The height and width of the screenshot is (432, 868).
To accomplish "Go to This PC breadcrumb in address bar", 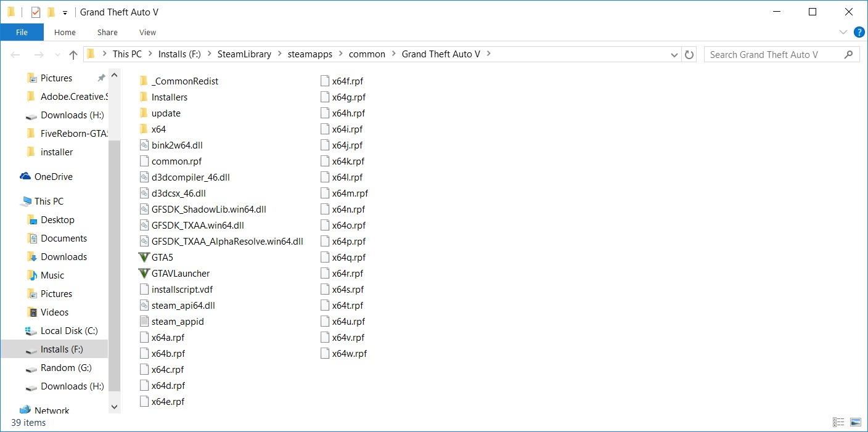I will (127, 54).
